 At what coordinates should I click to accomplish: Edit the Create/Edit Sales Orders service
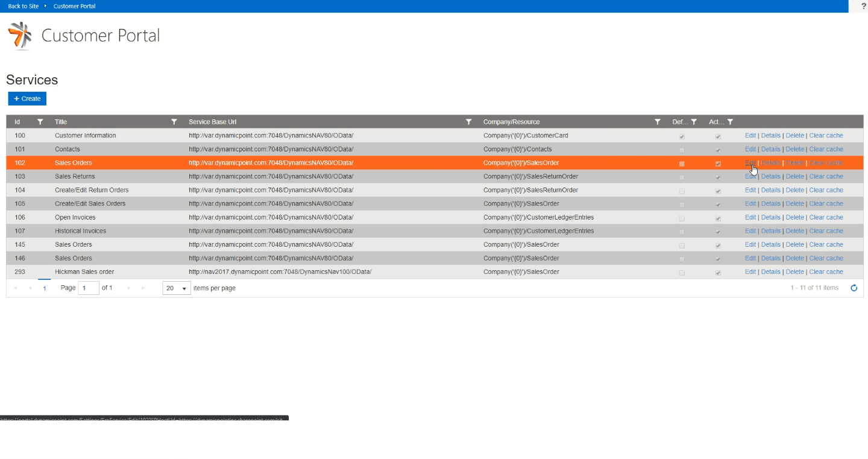pos(750,204)
